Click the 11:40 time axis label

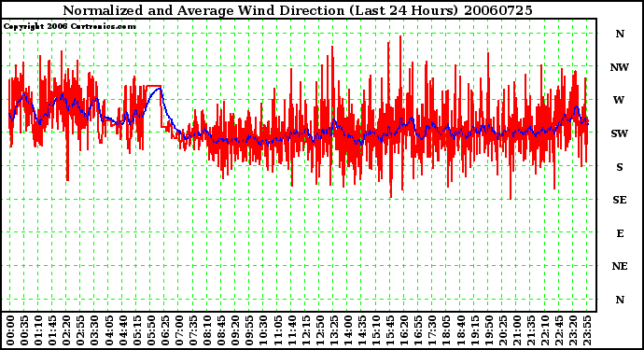pos(291,330)
